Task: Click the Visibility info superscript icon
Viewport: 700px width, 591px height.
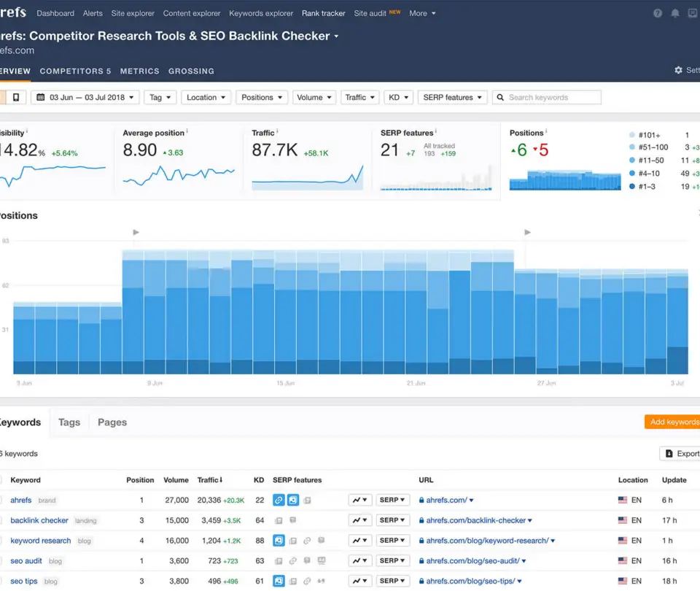Action: pyautogui.click(x=27, y=131)
